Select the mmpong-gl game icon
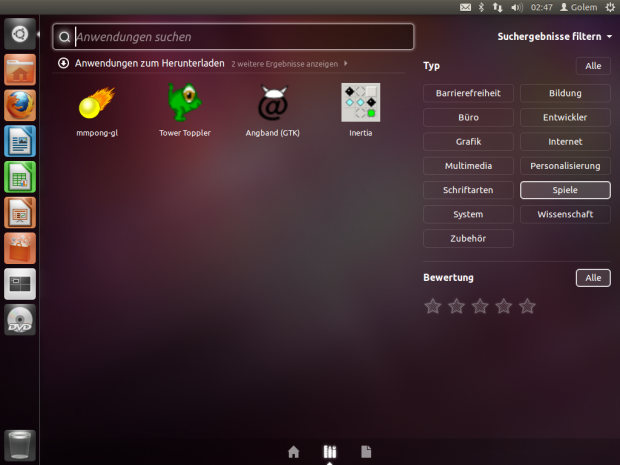This screenshot has width=620, height=465. click(97, 103)
